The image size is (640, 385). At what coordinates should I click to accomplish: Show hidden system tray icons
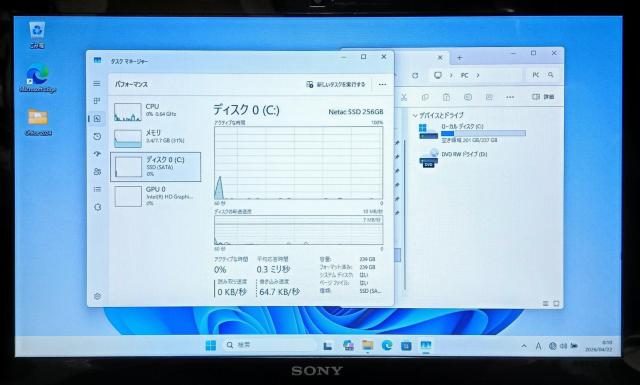coord(524,346)
